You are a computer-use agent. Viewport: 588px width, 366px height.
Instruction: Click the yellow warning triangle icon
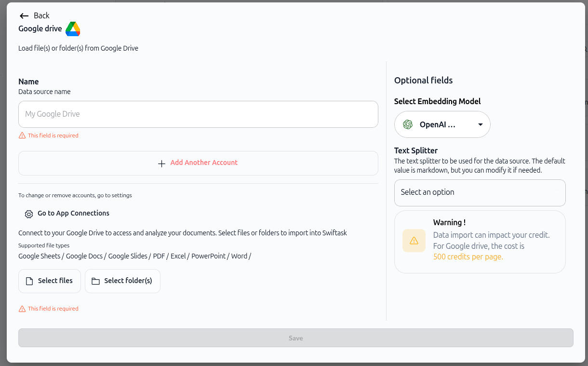coord(414,241)
